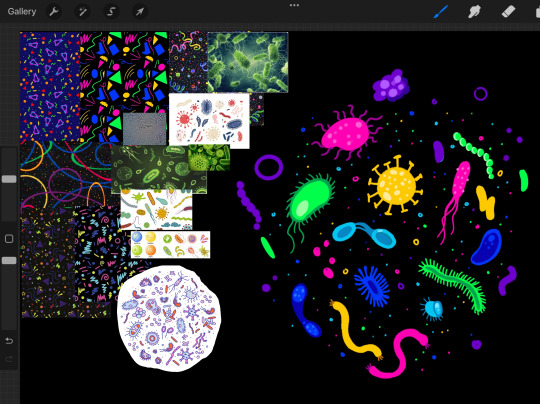540x404 pixels.
Task: Click the green bacteria photo reference
Action: (248, 62)
